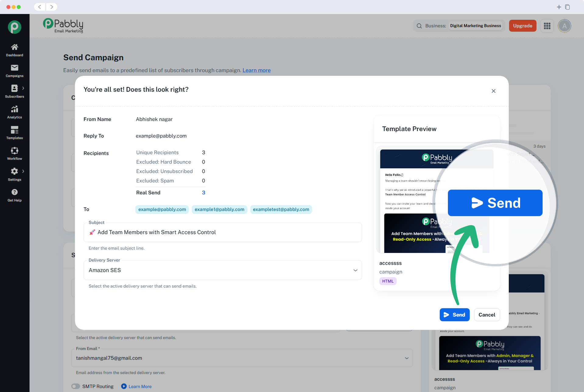Expand the Settings submenu chevron
The height and width of the screenshot is (392, 584).
tap(23, 171)
